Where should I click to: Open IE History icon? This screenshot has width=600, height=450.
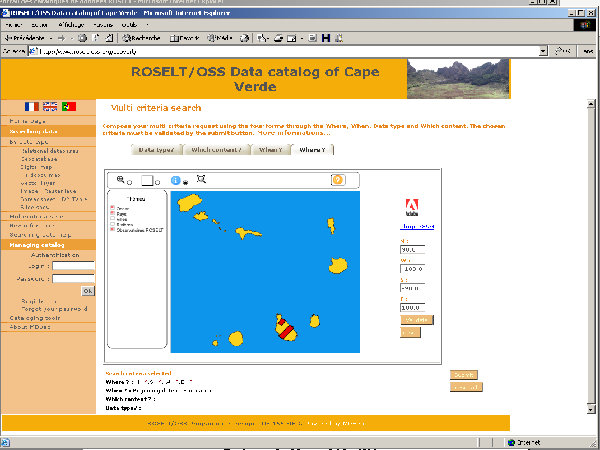click(x=244, y=38)
